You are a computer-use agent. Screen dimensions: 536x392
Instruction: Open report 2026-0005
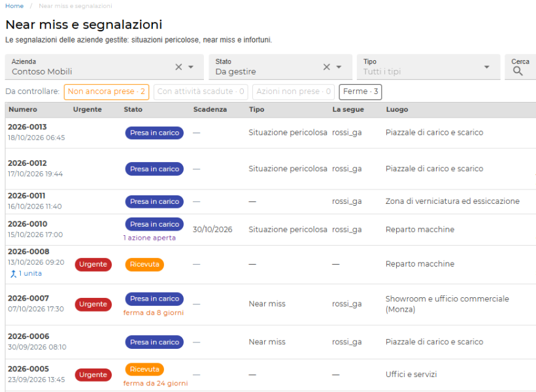[28, 368]
